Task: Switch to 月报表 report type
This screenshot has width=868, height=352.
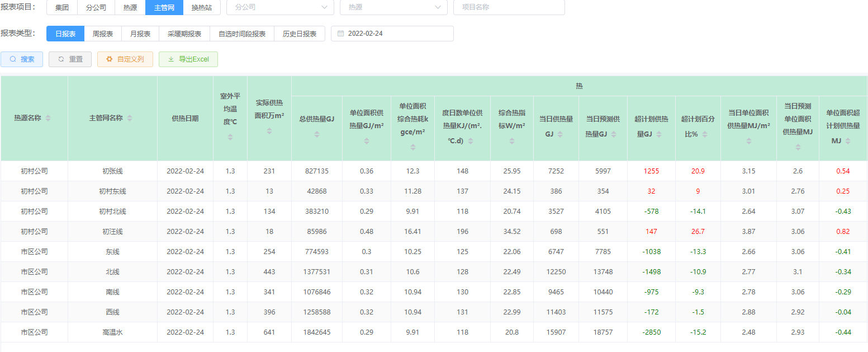Action: pyautogui.click(x=140, y=34)
